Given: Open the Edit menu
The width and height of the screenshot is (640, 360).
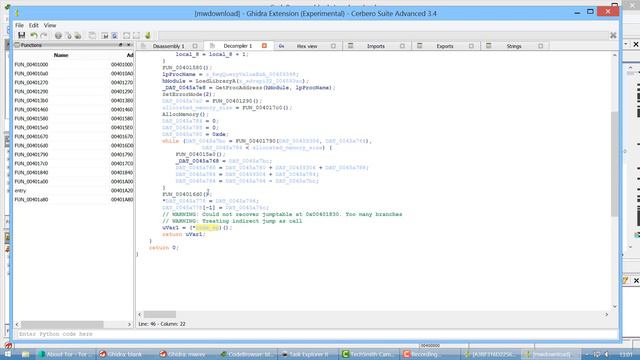Looking at the screenshot, I should coord(33,25).
